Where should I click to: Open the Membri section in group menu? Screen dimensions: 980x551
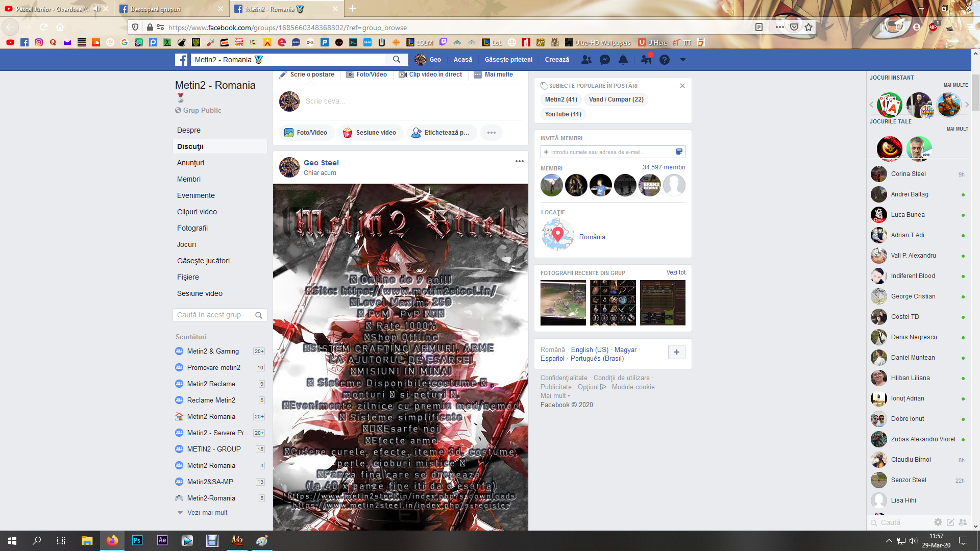pyautogui.click(x=189, y=179)
